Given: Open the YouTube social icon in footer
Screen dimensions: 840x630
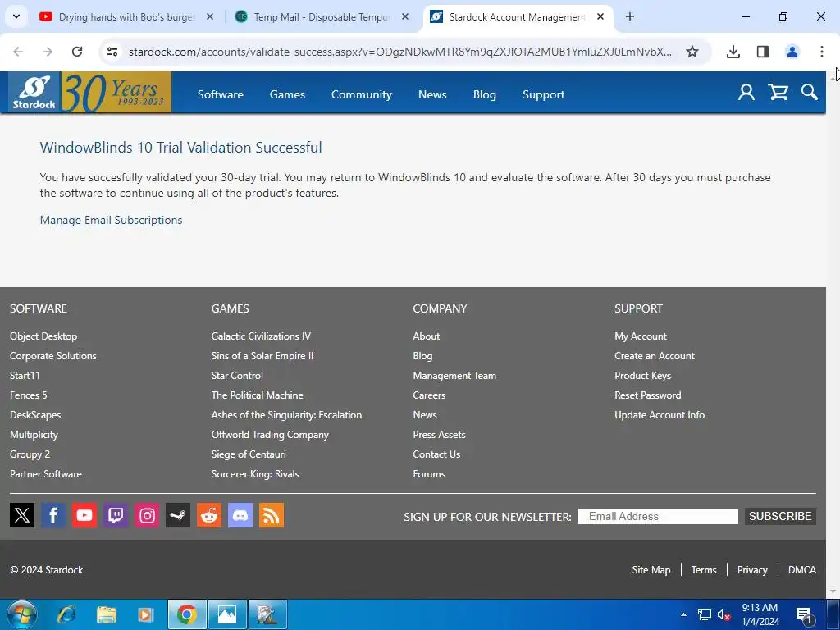Looking at the screenshot, I should [84, 515].
